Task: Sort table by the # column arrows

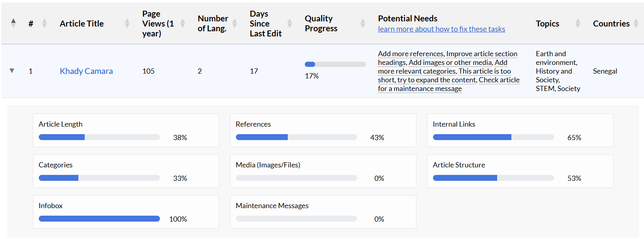Action: (44, 23)
